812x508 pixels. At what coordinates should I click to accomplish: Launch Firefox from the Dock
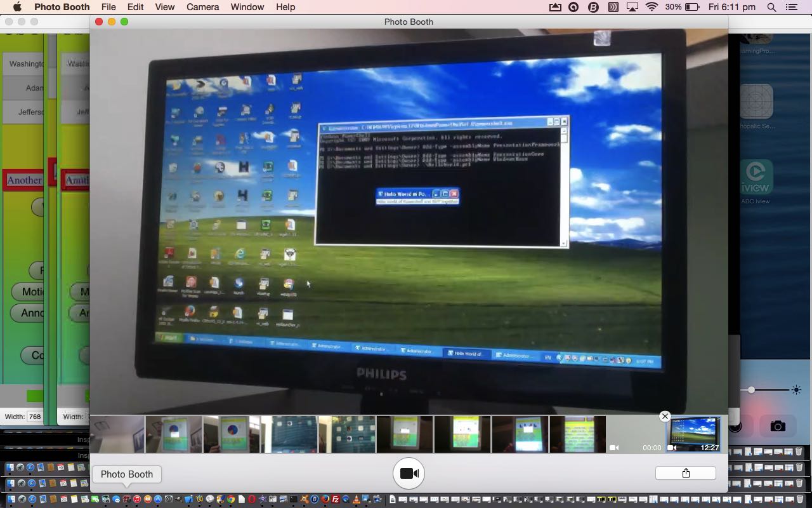(325, 499)
